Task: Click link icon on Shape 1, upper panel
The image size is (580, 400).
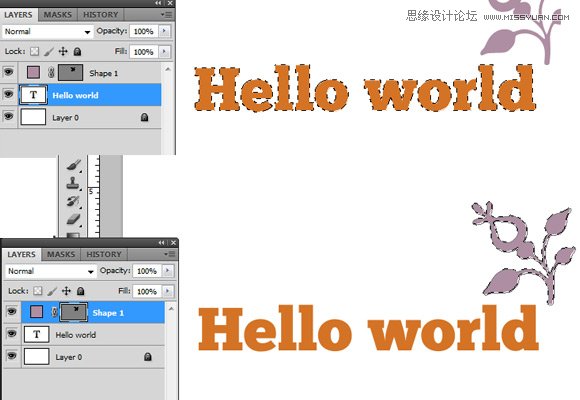Action: point(51,73)
